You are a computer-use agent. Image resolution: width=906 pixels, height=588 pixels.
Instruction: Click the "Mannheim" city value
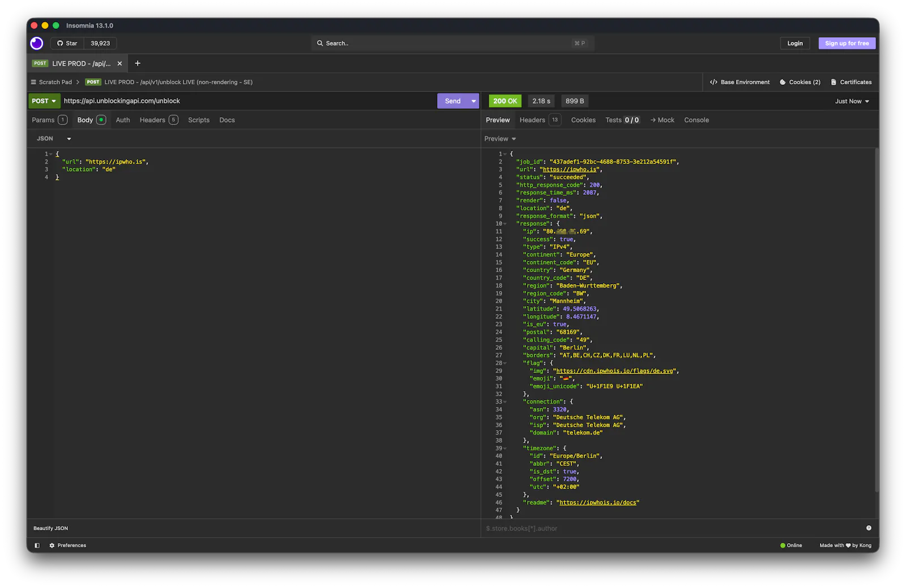[567, 302]
